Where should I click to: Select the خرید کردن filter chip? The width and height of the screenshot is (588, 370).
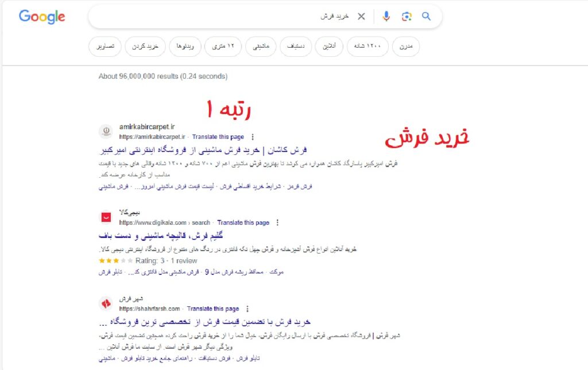[x=145, y=46]
